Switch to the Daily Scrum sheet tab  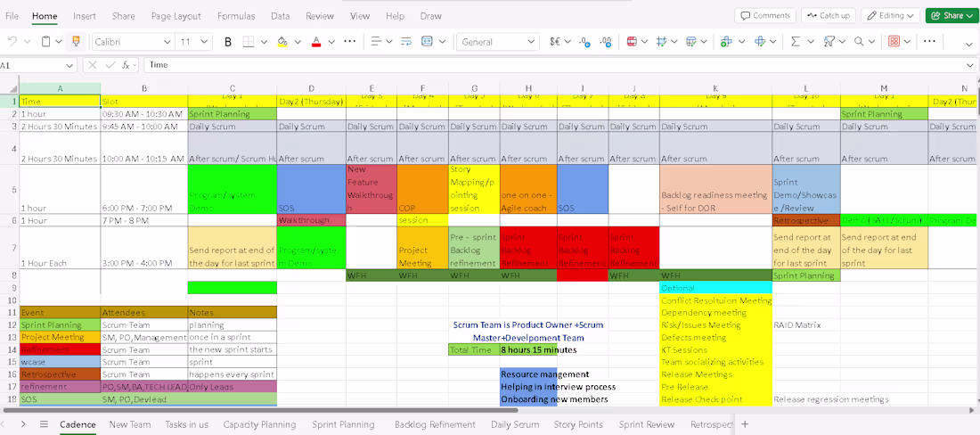click(514, 424)
